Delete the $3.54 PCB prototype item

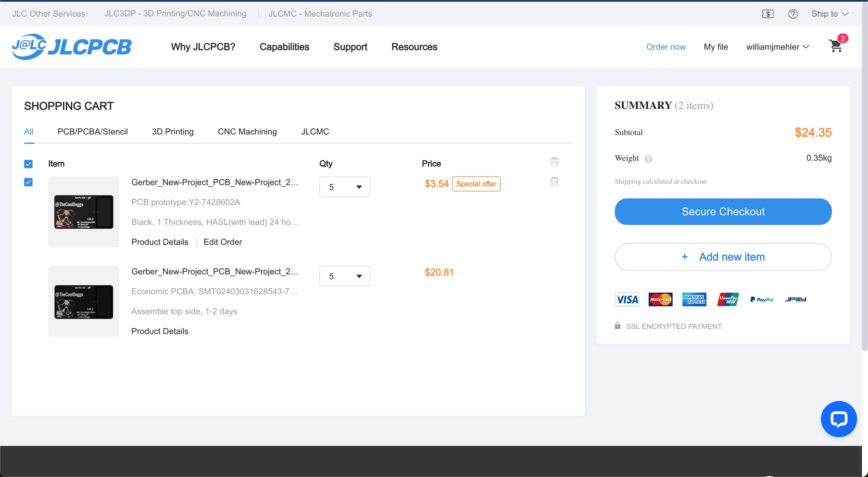[554, 182]
